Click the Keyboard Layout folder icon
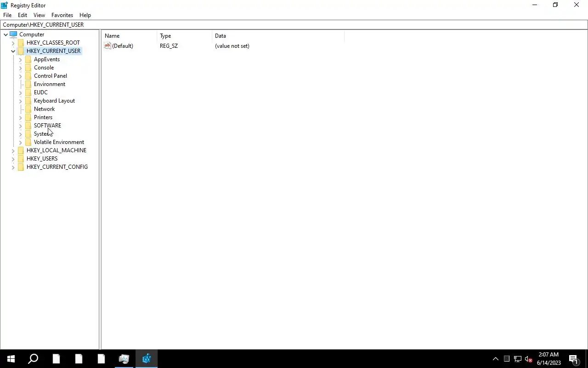This screenshot has height=368, width=588. pos(28,101)
